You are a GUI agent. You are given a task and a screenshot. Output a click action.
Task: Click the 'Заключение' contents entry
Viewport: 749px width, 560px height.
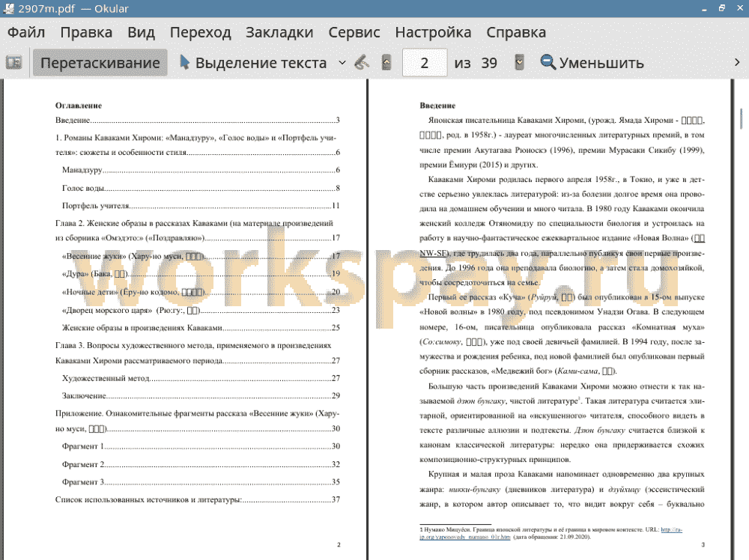coord(201,395)
